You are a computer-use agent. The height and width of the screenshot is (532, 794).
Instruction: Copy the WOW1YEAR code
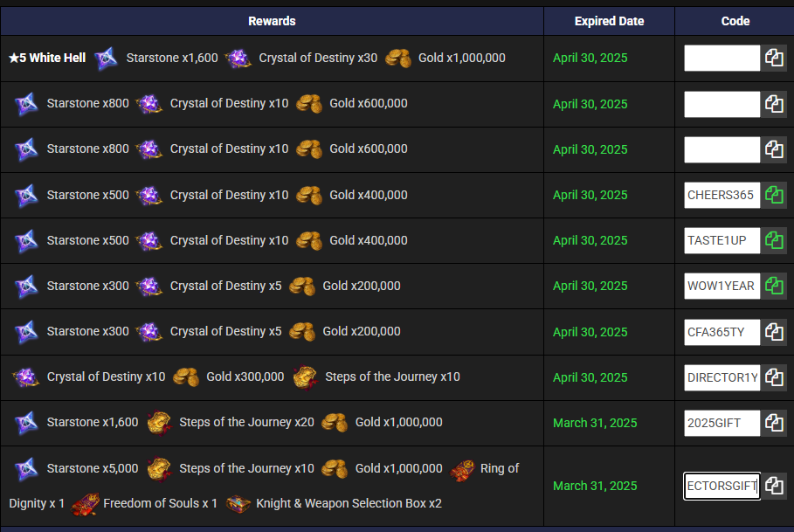(774, 286)
